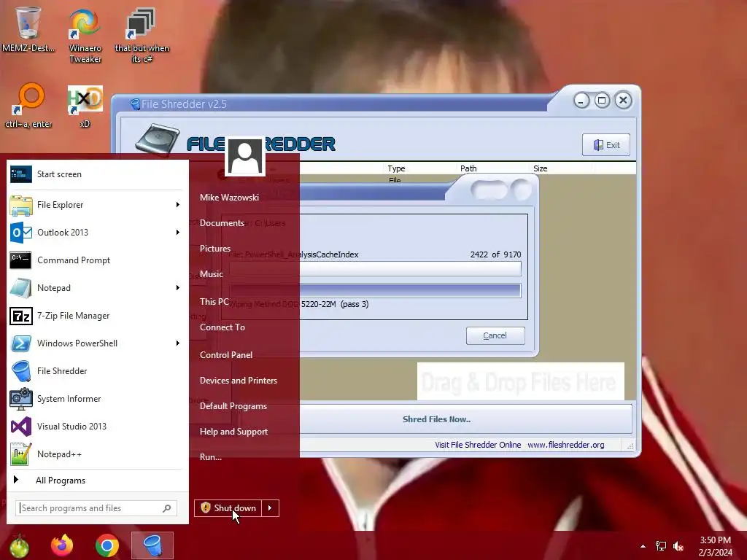Click the Shut down button
Image resolution: width=747 pixels, height=560 pixels.
coord(228,508)
